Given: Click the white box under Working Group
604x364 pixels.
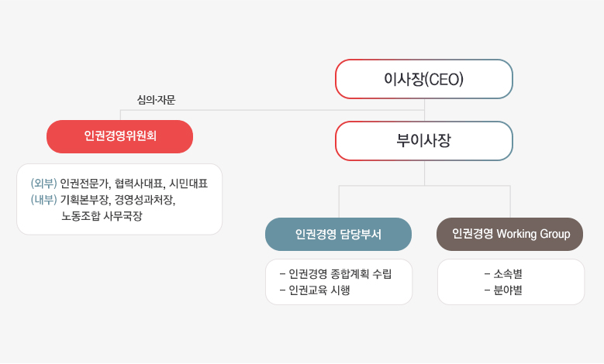Looking at the screenshot, I should coord(511,282).
